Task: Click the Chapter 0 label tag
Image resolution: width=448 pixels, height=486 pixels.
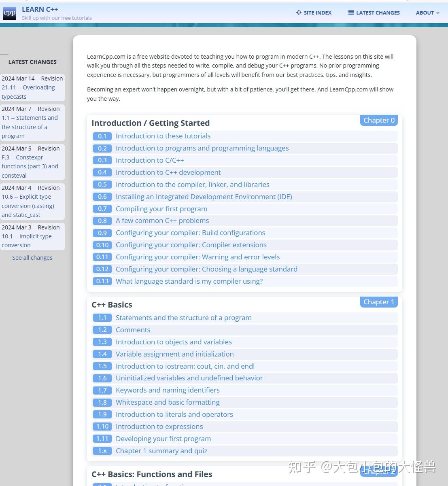Action: coord(379,120)
